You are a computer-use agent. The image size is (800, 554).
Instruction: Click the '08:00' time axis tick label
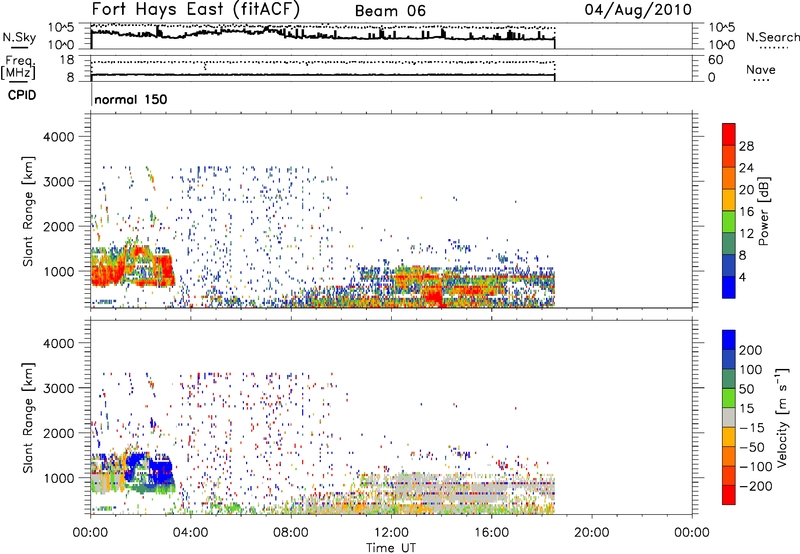coord(291,533)
